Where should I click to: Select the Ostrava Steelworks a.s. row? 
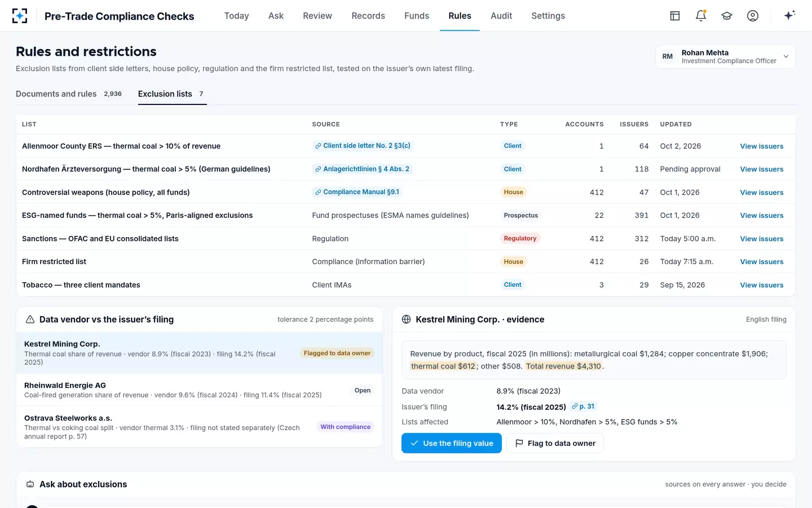199,427
